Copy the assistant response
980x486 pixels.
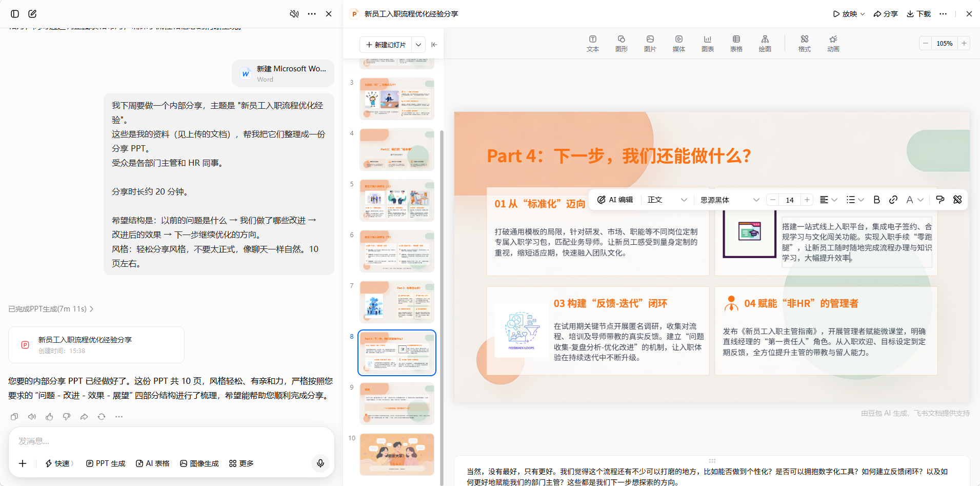tap(14, 417)
